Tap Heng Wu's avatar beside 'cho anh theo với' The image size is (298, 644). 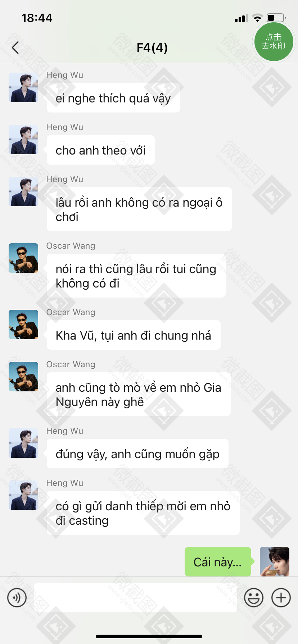[23, 139]
